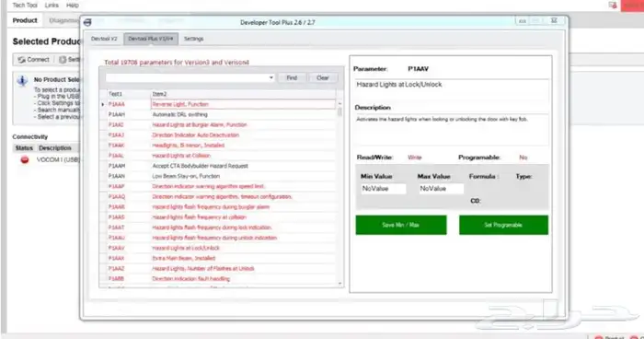
Task: Click the Settings gear icon in Tech Tool toolbar
Action: click(x=63, y=60)
